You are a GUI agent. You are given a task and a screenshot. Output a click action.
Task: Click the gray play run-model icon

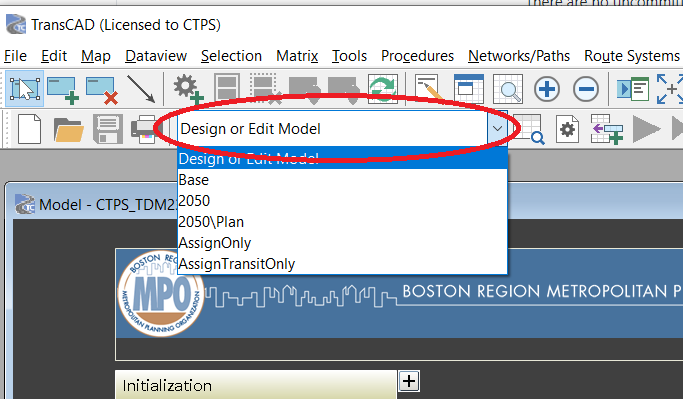(x=646, y=129)
